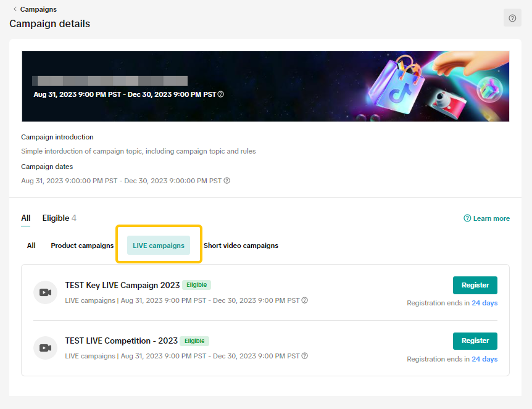Click the camera icon for TEST Key LIVE Campaign
Image resolution: width=532 pixels, height=409 pixels.
point(45,292)
